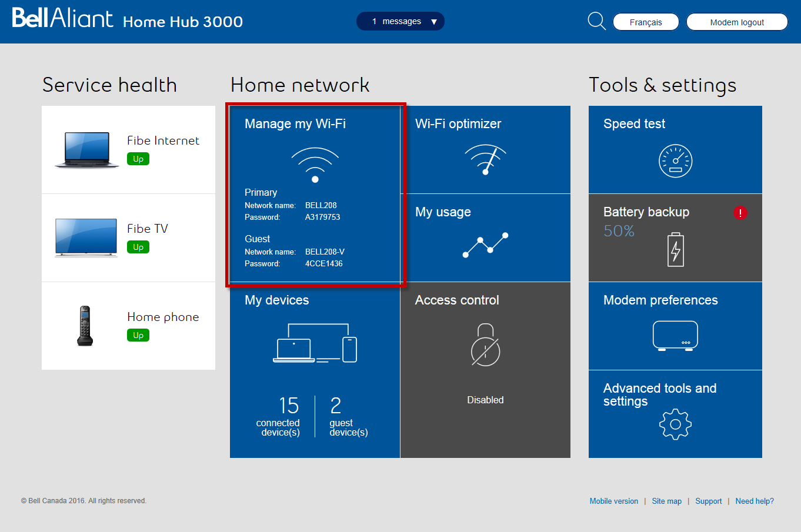This screenshot has width=801, height=532.
Task: Click the Home phone handset image
Action: (85, 326)
